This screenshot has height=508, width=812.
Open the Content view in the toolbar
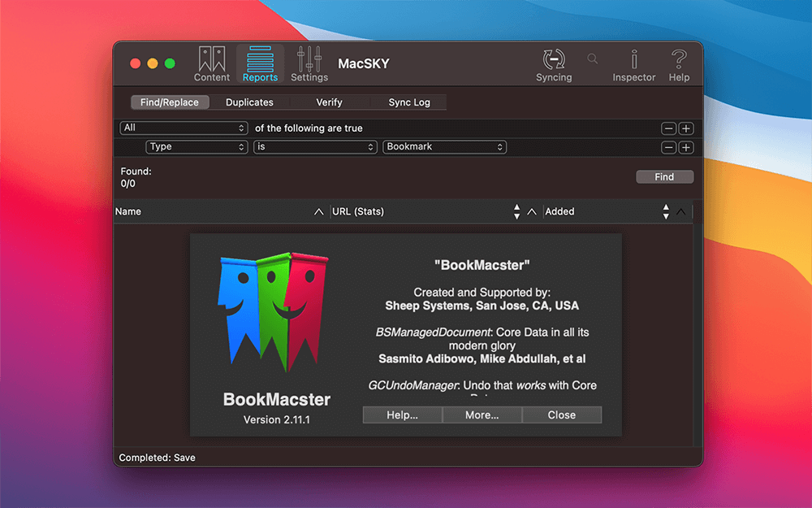pos(212,63)
